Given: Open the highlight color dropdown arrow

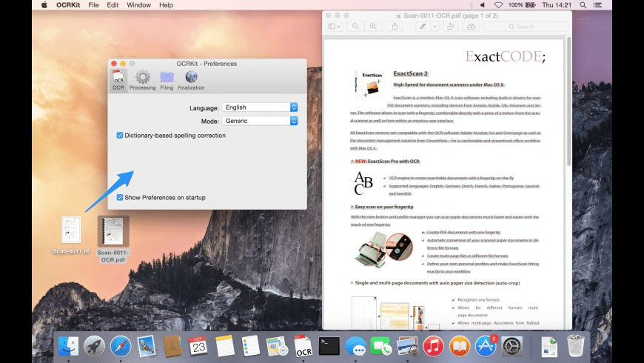Looking at the screenshot, I should pyautogui.click(x=435, y=27).
